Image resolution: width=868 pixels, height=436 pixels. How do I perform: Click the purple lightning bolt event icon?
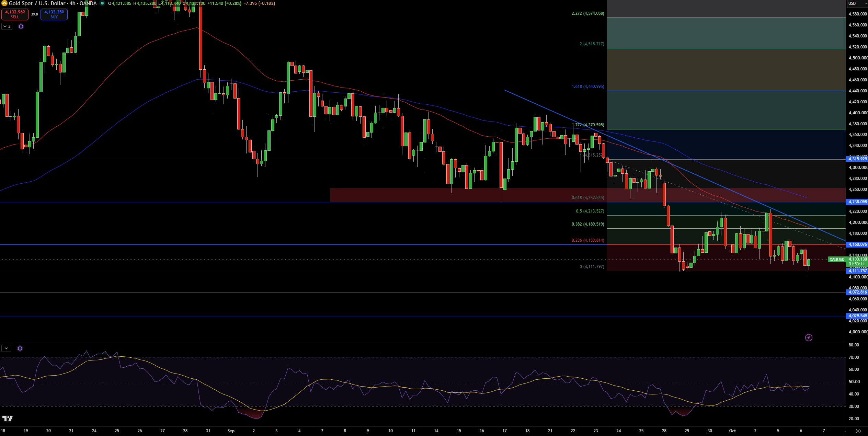809,337
